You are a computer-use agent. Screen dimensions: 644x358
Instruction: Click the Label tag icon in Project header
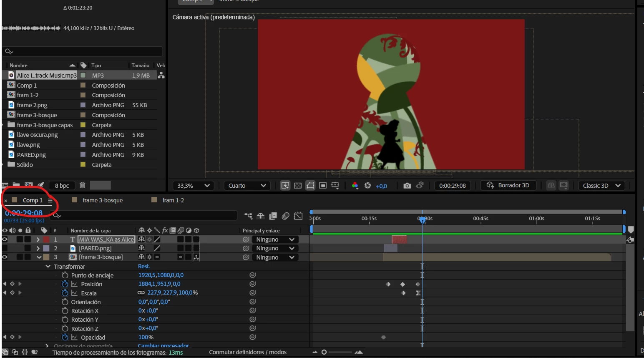(83, 65)
